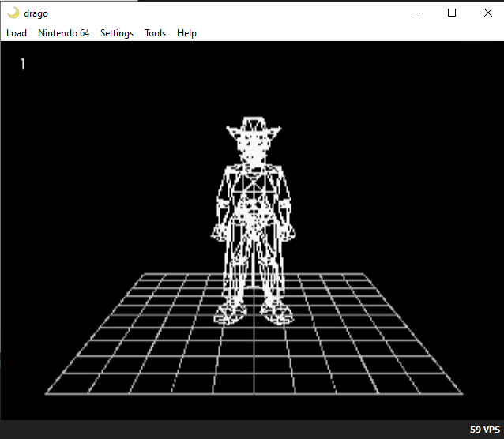Click the character's hand on the left
The height and width of the screenshot is (439, 504).
219,231
